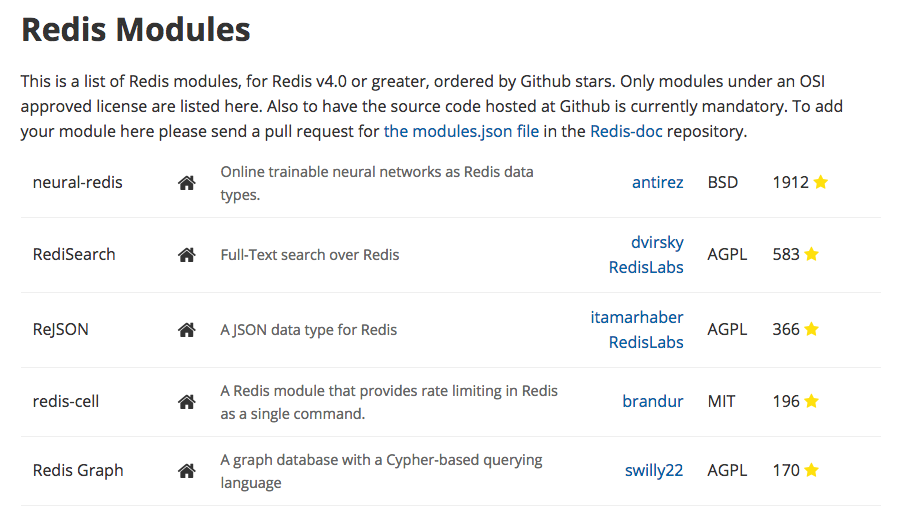904x514 pixels.
Task: Open the Redis Graph home icon
Action: (x=186, y=471)
